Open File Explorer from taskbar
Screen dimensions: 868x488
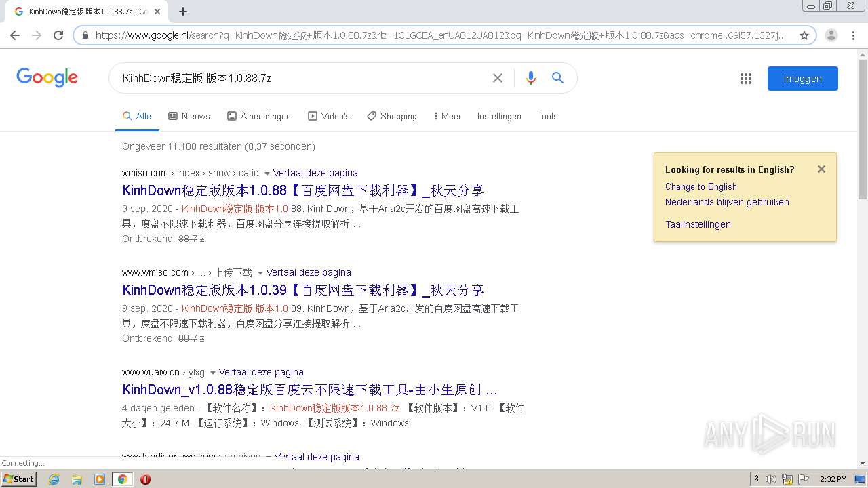[x=77, y=479]
